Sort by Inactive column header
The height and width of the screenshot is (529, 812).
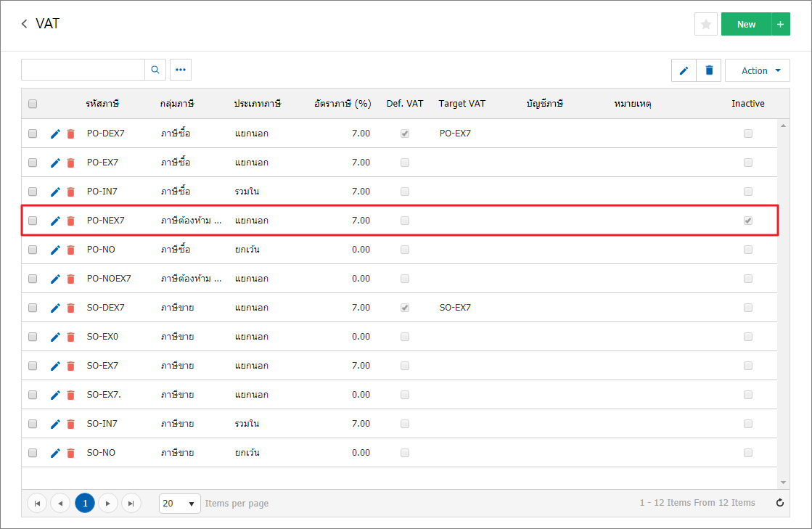748,104
